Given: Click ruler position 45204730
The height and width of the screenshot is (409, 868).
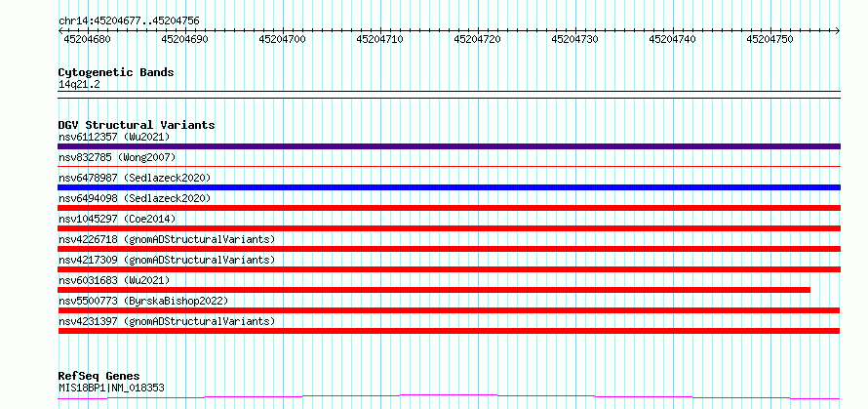Looking at the screenshot, I should click(575, 39).
